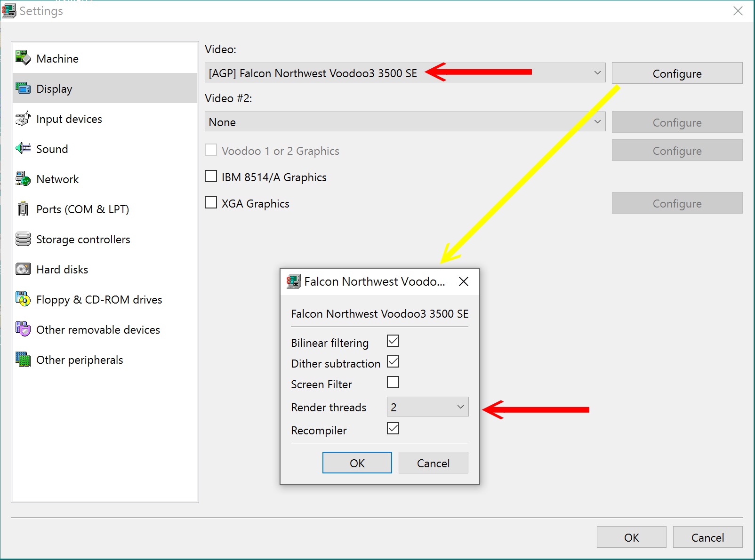Go to Network settings

pos(104,178)
